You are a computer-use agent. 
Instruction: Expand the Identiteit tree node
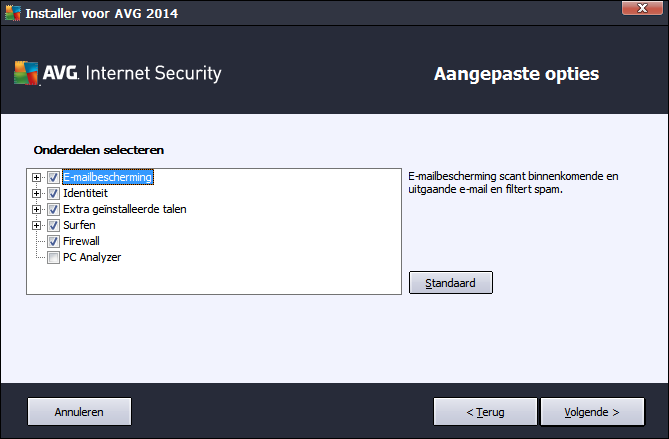pos(37,193)
